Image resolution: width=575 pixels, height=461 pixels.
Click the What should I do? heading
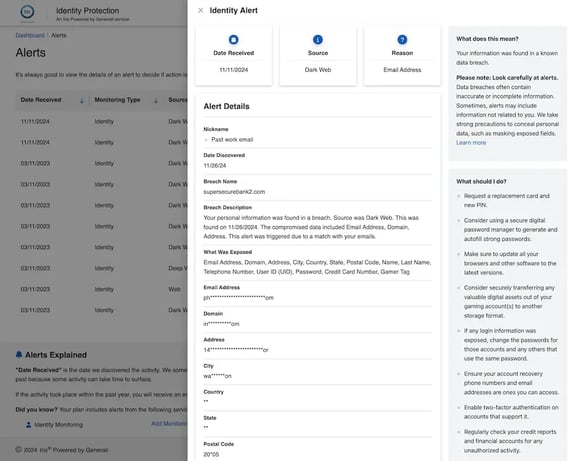click(481, 182)
